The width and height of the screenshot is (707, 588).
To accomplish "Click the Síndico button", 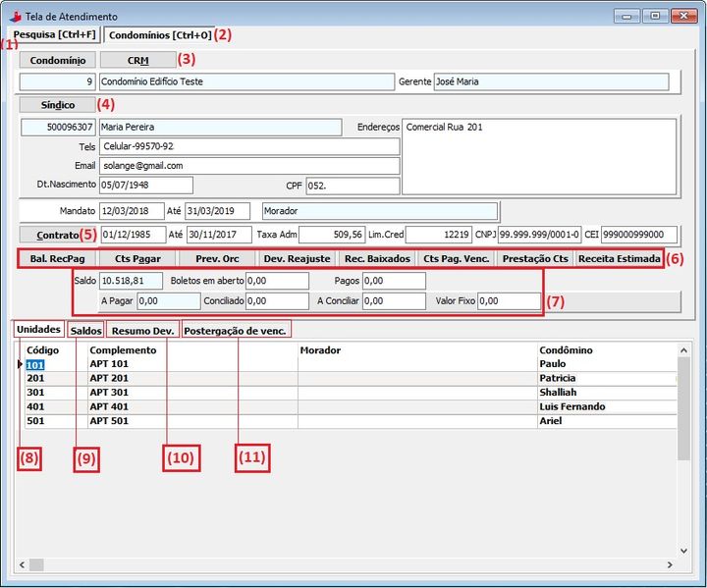I will (58, 104).
